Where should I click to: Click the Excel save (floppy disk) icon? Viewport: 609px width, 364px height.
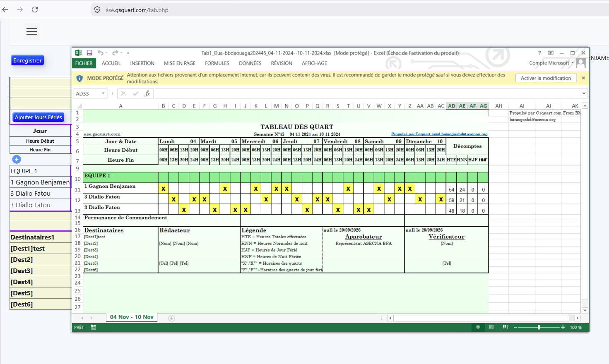[89, 53]
